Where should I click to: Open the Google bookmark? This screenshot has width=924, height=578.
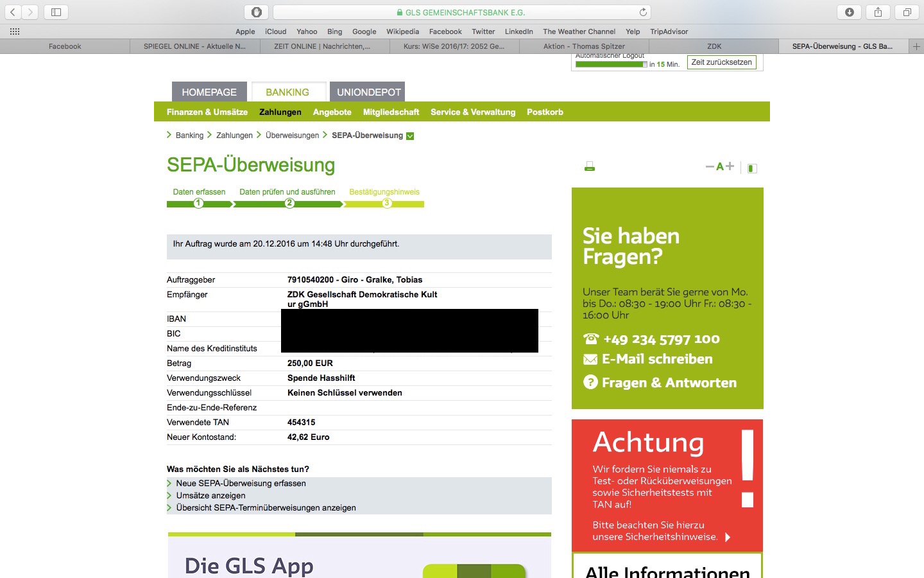click(x=364, y=31)
